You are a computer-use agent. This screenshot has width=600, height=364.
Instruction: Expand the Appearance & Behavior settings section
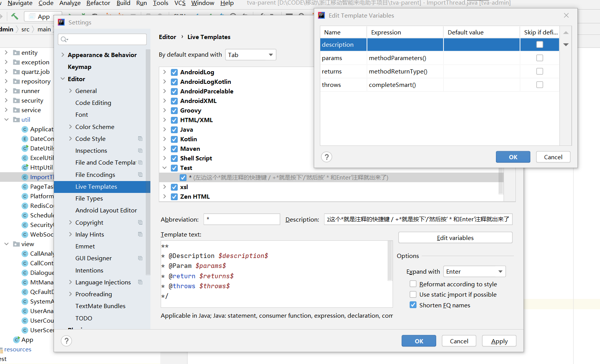tap(62, 55)
